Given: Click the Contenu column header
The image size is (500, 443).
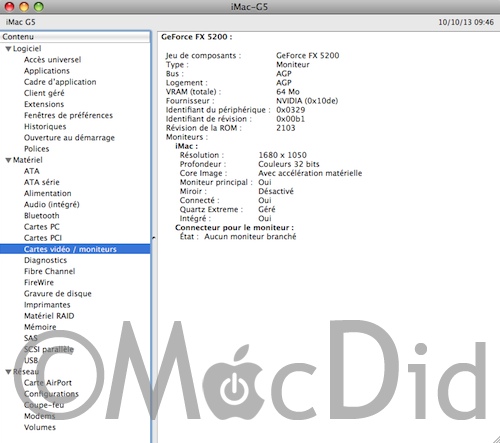Looking at the screenshot, I should (x=75, y=37).
